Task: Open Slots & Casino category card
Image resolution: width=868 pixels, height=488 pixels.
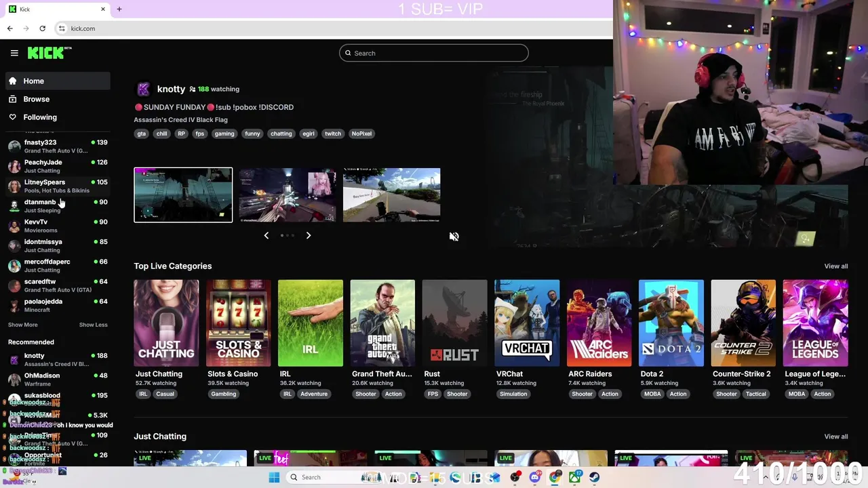Action: (x=238, y=323)
